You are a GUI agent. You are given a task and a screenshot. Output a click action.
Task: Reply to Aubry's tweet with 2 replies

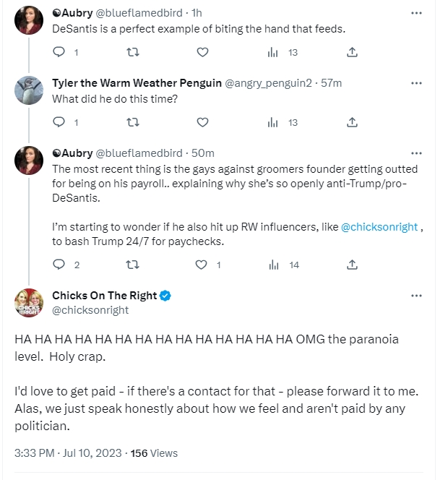(59, 265)
